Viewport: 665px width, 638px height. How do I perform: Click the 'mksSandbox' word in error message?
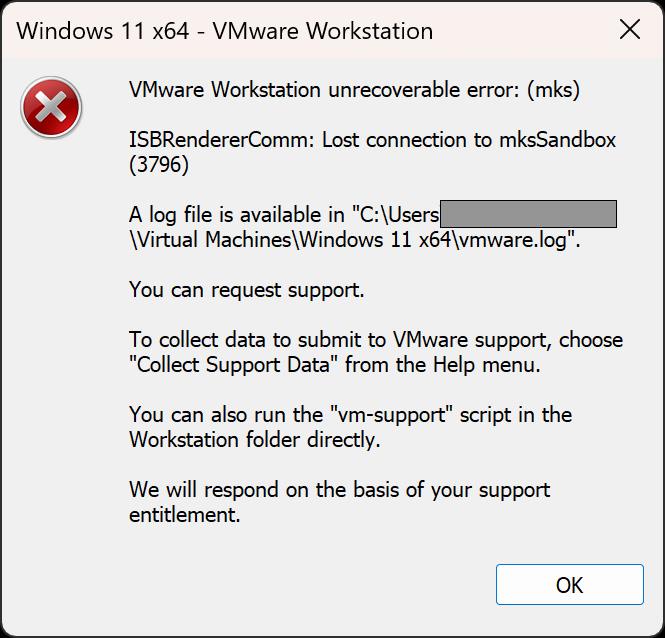pyautogui.click(x=557, y=140)
